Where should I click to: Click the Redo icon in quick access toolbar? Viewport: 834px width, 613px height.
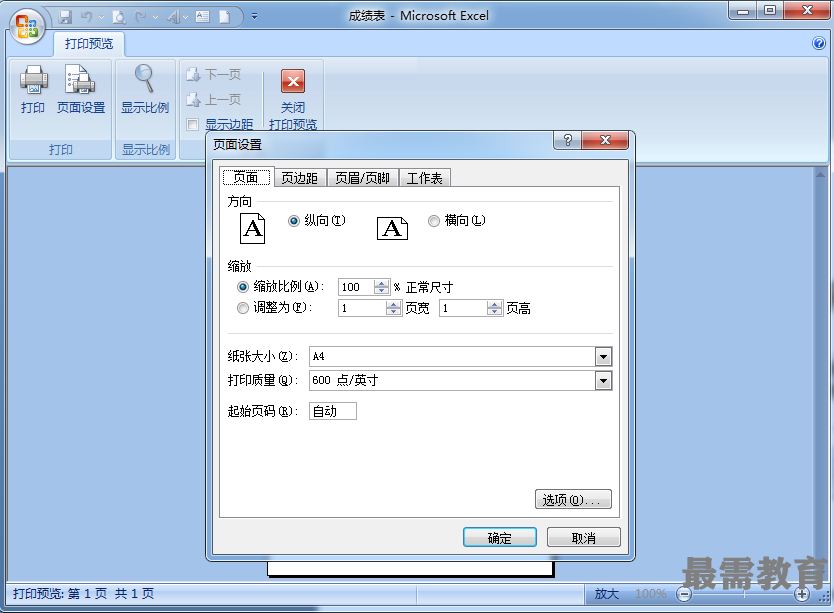click(141, 17)
